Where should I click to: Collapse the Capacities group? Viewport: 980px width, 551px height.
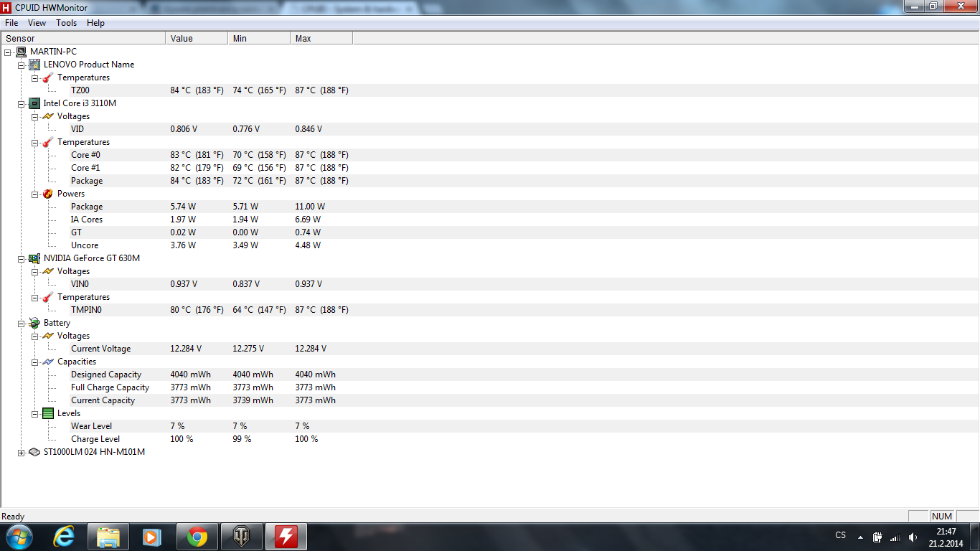[35, 362]
